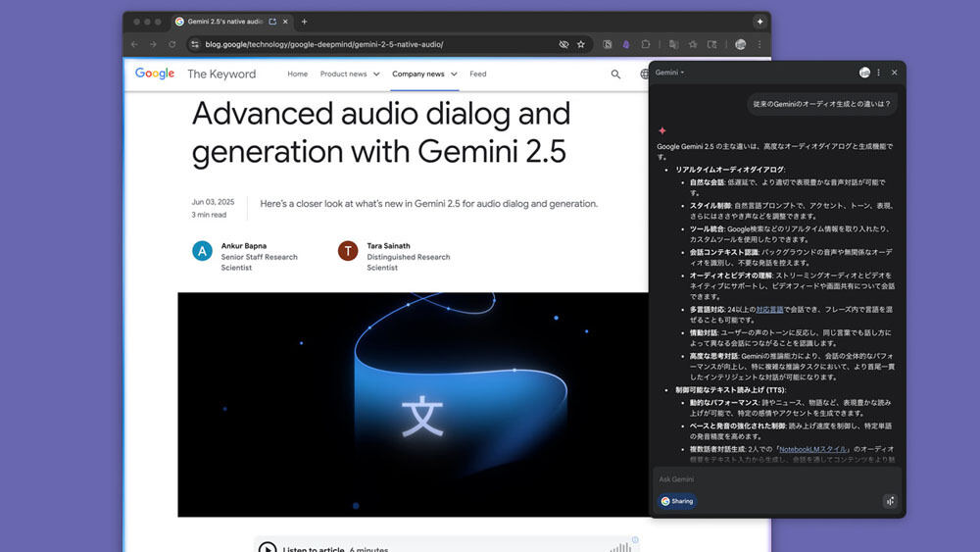980x552 pixels.
Task: Reload the page with the refresh icon
Action: point(171,44)
